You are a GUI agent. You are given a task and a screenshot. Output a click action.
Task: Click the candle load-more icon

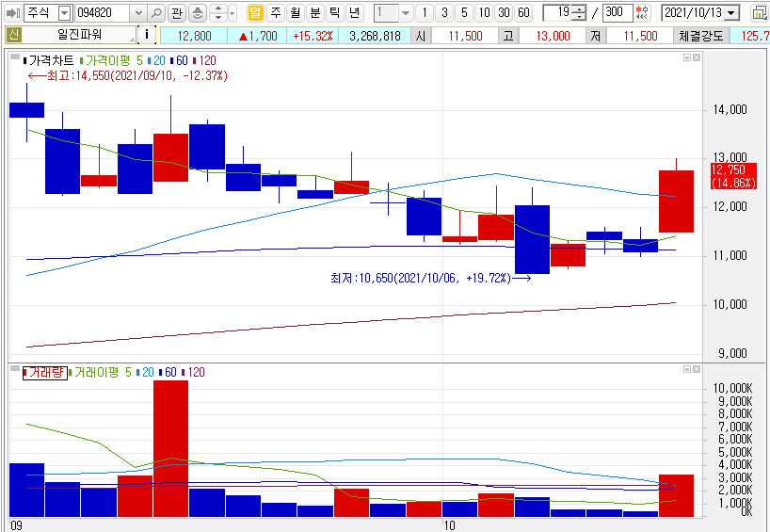[x=642, y=13]
